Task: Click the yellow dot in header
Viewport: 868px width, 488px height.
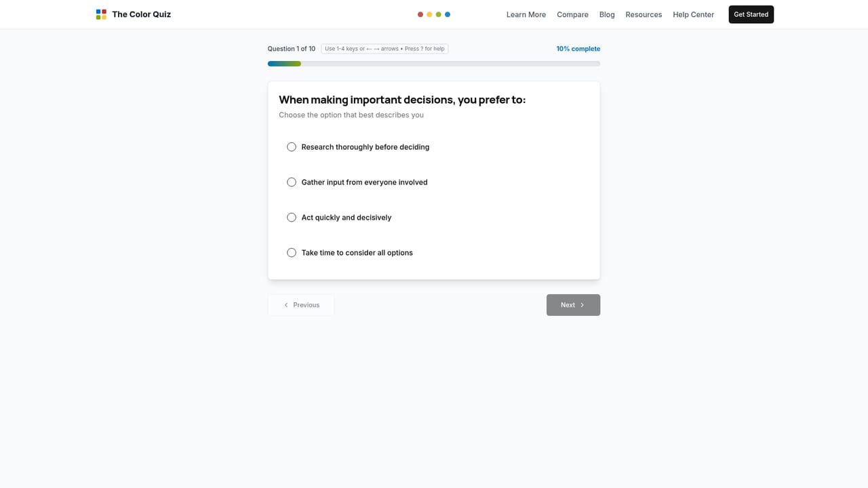Action: coord(429,14)
